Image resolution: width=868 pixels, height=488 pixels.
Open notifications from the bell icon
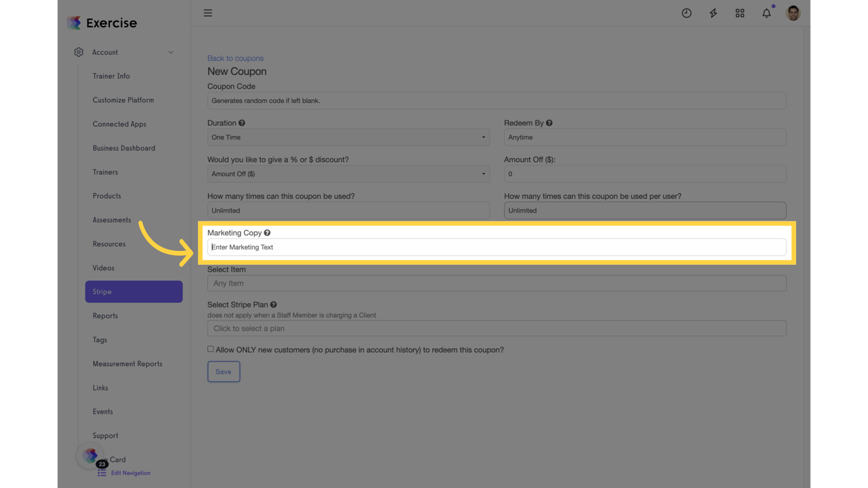tap(766, 13)
